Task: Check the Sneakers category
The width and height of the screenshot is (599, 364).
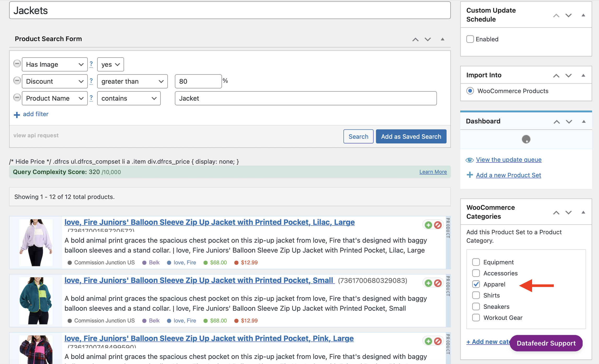Action: [x=476, y=306]
